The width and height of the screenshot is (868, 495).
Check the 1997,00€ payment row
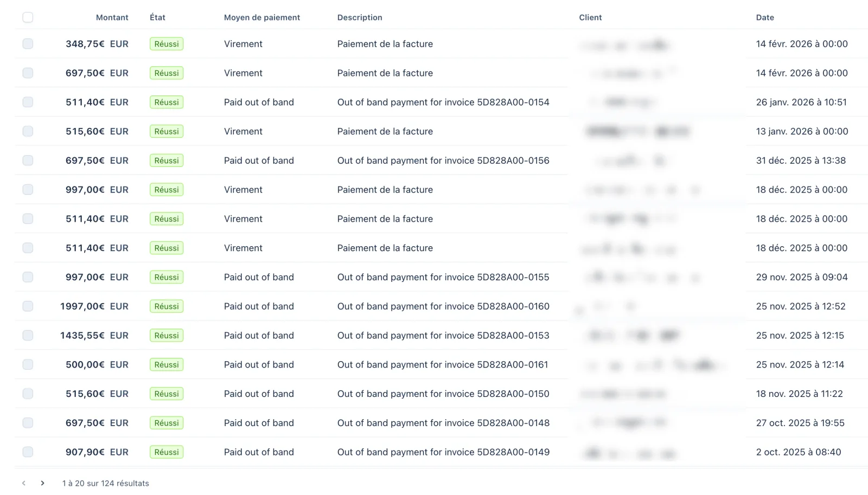point(28,306)
